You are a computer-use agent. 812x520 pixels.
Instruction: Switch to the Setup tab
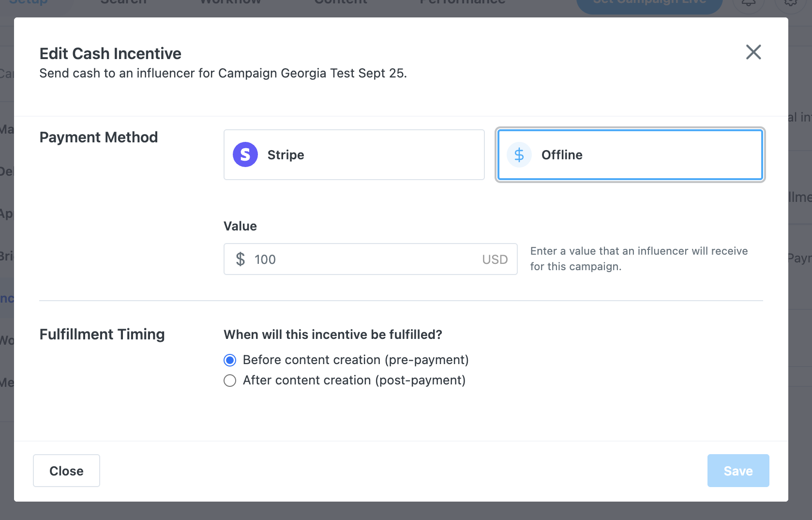pos(28,3)
